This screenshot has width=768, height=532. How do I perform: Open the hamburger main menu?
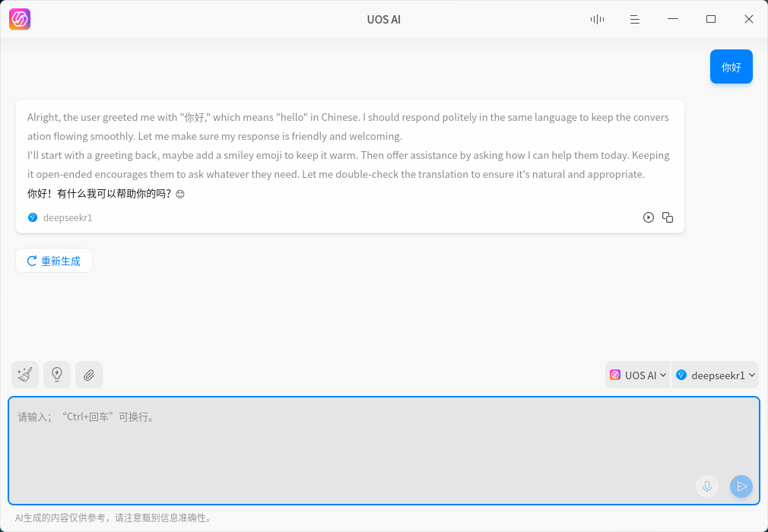[635, 20]
